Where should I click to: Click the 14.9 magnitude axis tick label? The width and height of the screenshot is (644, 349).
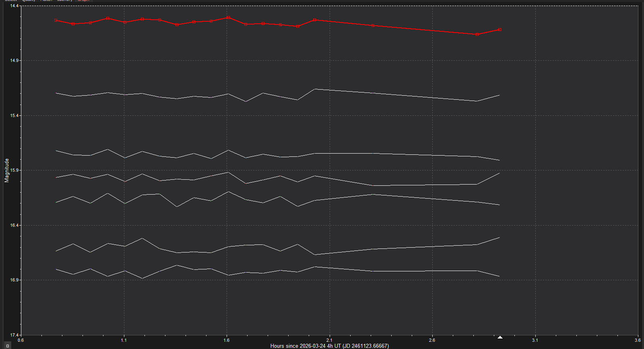[x=14, y=60]
